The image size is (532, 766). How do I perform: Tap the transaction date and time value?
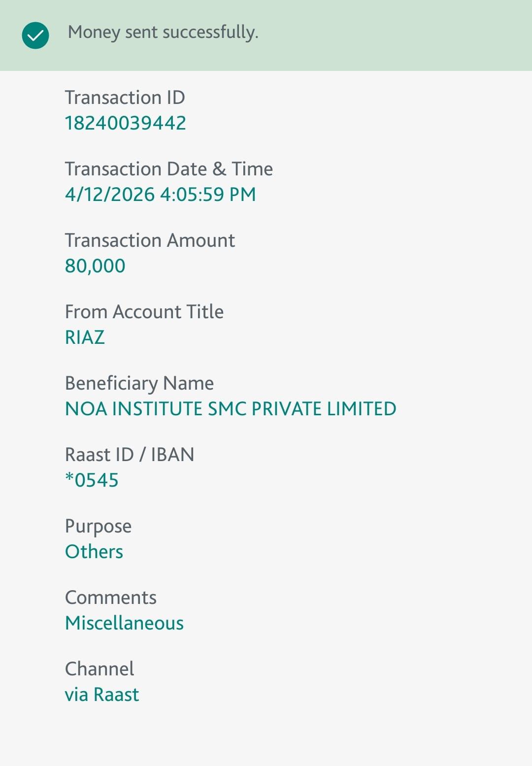pyautogui.click(x=161, y=195)
